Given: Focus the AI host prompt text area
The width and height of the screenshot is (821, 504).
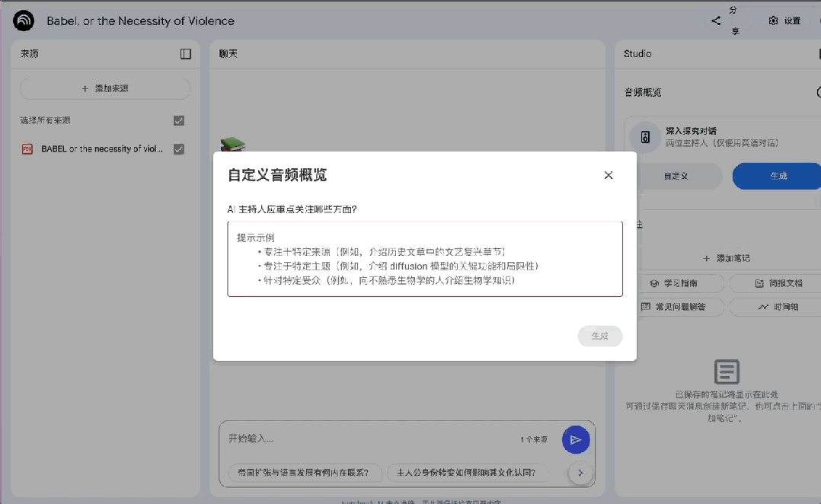Looking at the screenshot, I should pos(425,259).
